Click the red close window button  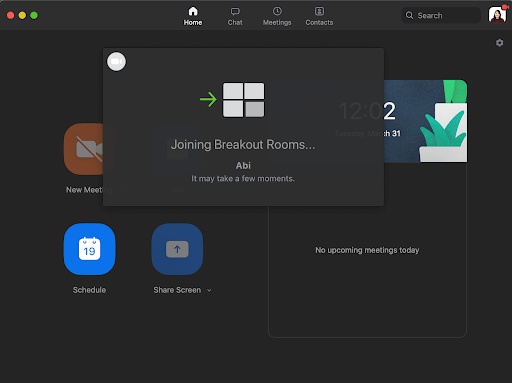pyautogui.click(x=11, y=15)
